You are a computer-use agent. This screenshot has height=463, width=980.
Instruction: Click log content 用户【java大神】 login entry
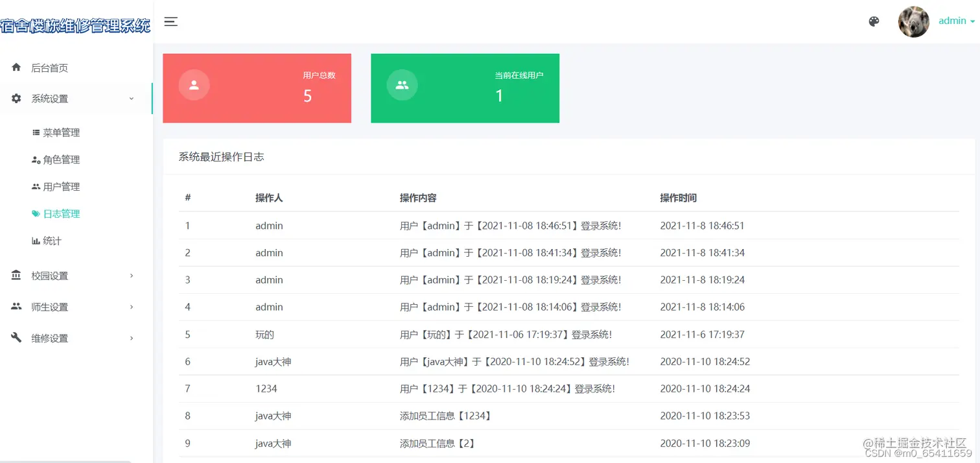[515, 362]
